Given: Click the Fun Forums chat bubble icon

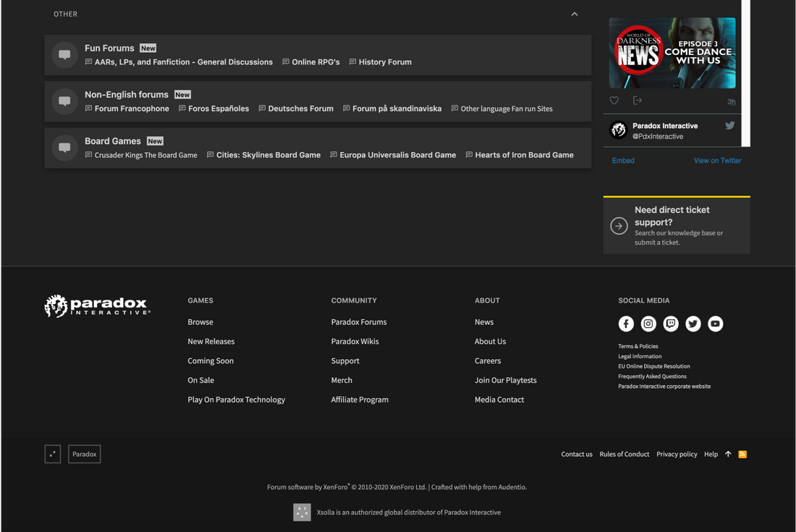Looking at the screenshot, I should [x=64, y=55].
